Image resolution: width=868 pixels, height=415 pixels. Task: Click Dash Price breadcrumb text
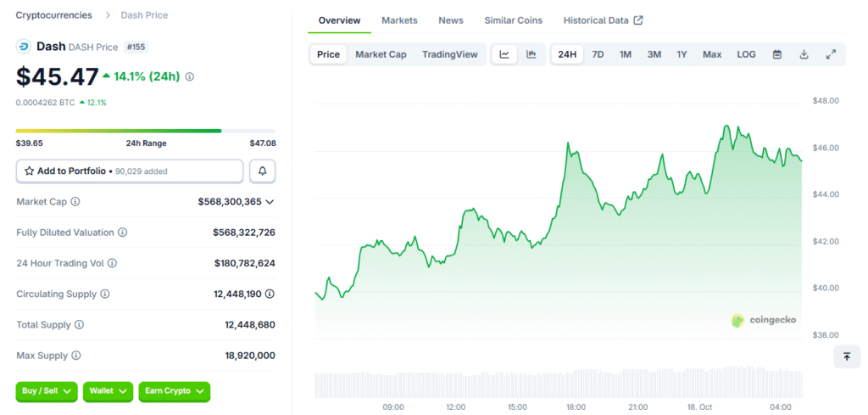[144, 15]
